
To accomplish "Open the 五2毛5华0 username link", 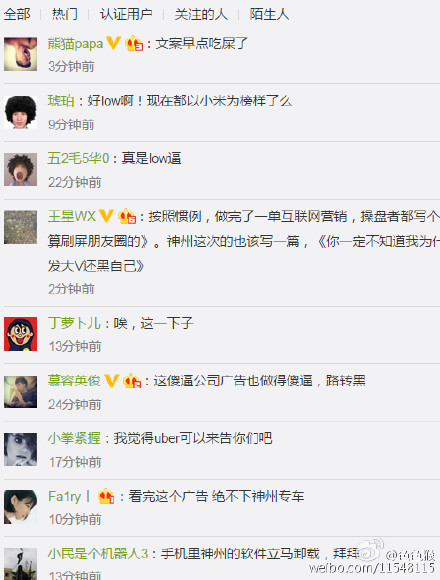I will tap(78, 158).
